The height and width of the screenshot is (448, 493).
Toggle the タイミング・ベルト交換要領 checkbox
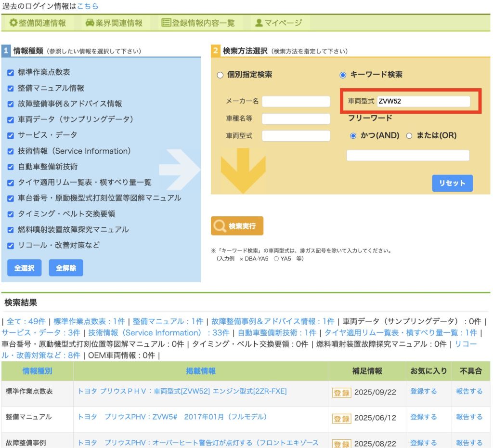[x=11, y=214]
